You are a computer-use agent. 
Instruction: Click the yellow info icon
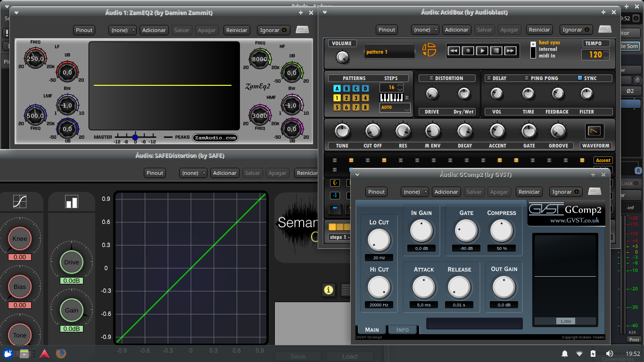(x=329, y=290)
